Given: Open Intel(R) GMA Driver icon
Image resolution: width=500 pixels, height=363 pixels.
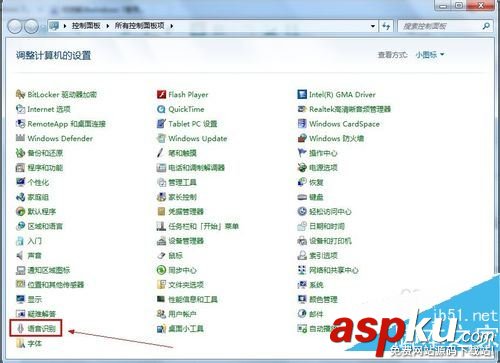Looking at the screenshot, I should 302,95.
